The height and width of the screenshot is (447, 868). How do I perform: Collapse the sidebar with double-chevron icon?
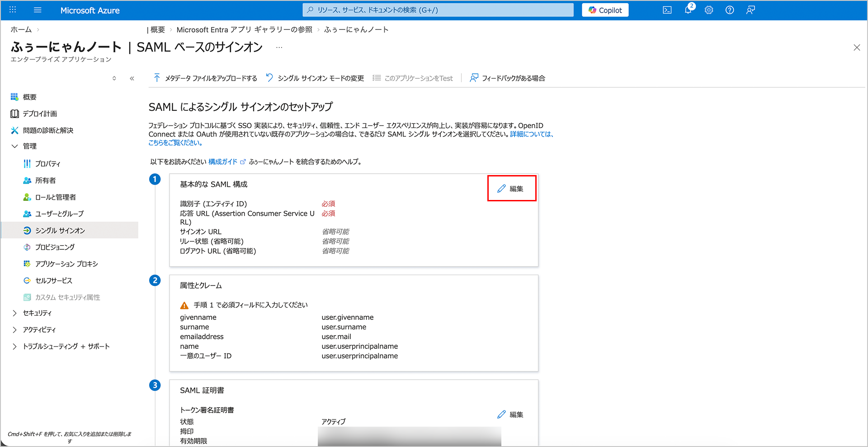tap(132, 78)
